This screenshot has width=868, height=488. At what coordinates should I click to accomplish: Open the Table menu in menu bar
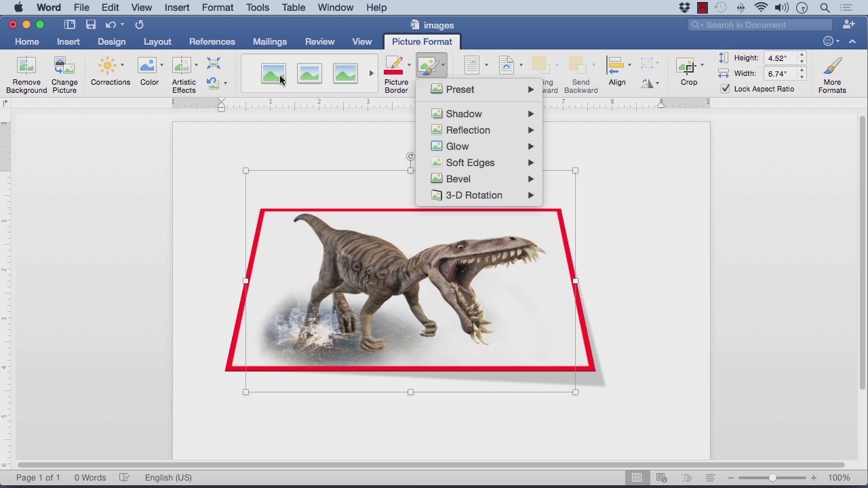click(293, 7)
